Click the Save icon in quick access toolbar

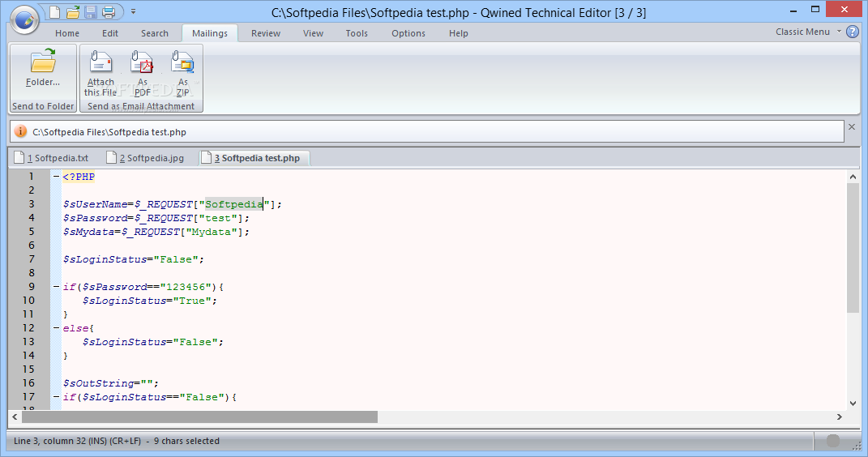(x=91, y=11)
